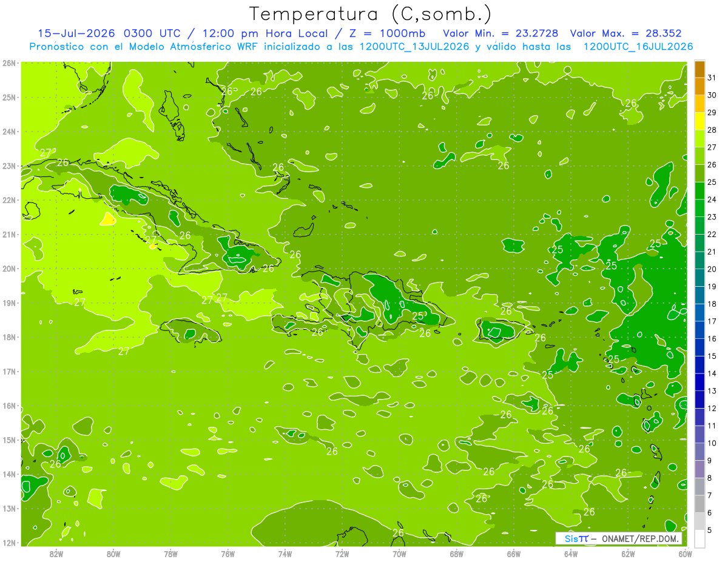Click the 'Valor Max. = 28.352' value
This screenshot has width=728, height=562.
tap(626, 33)
